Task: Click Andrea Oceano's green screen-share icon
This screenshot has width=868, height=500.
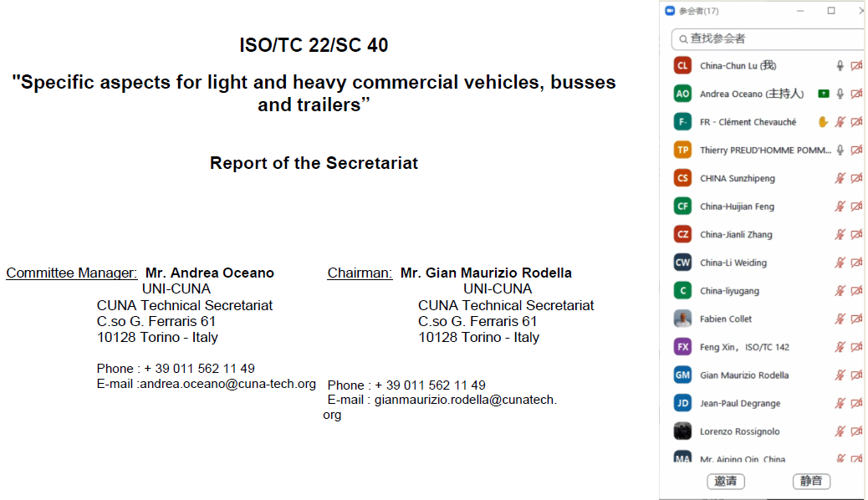Action: [x=824, y=94]
